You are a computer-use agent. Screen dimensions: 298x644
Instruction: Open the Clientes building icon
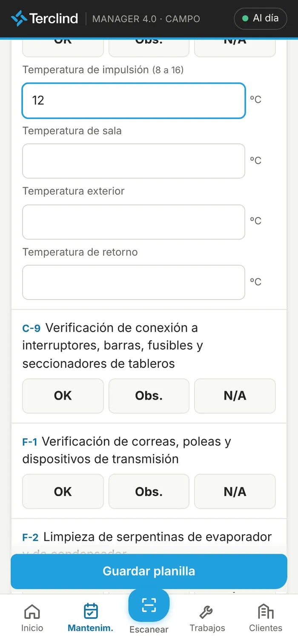pos(266,612)
